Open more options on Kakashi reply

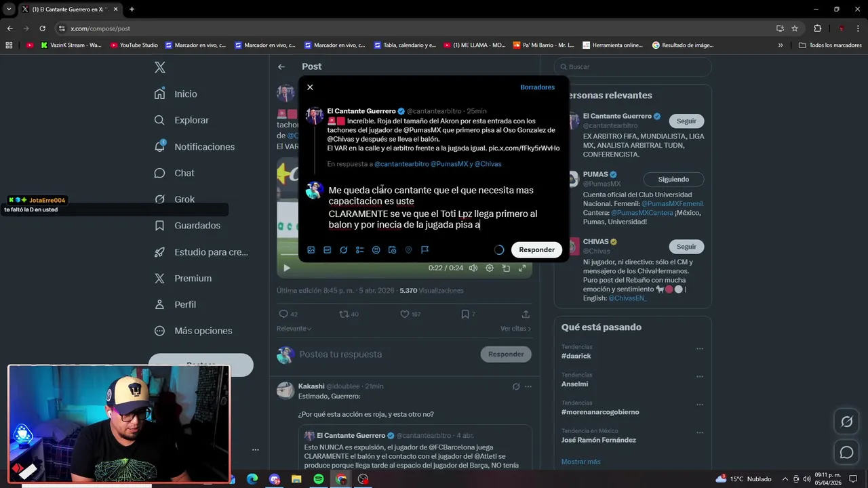528,387
